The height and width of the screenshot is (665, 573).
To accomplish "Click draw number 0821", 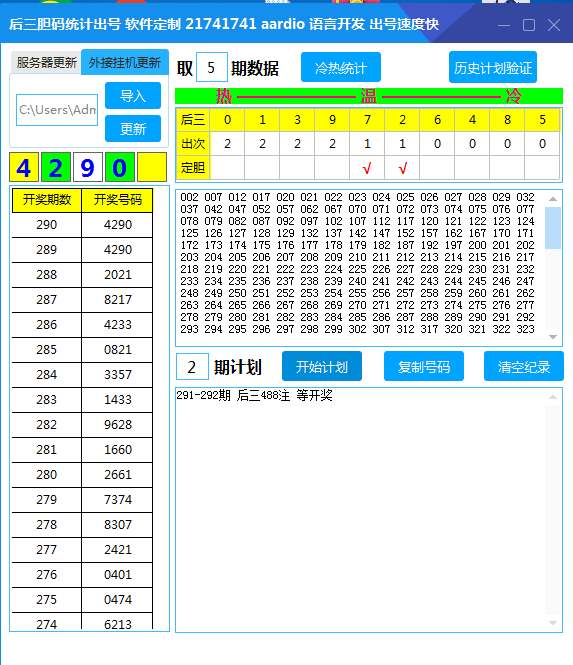I will (x=117, y=350).
